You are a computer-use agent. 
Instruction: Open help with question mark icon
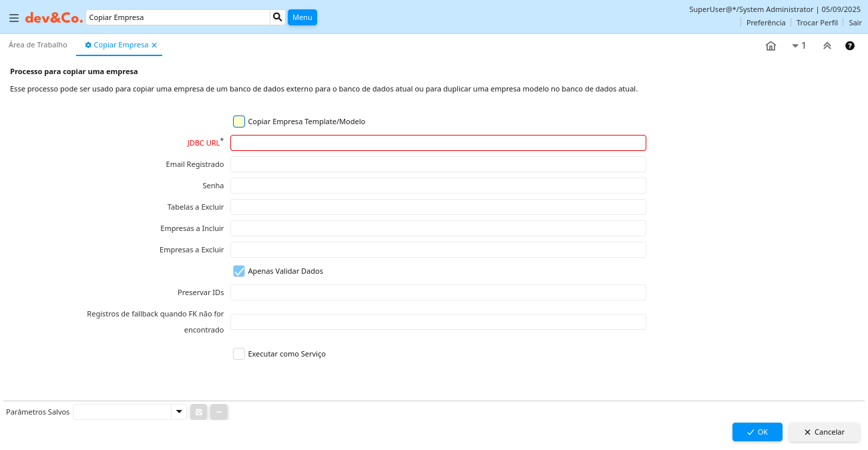click(x=849, y=46)
